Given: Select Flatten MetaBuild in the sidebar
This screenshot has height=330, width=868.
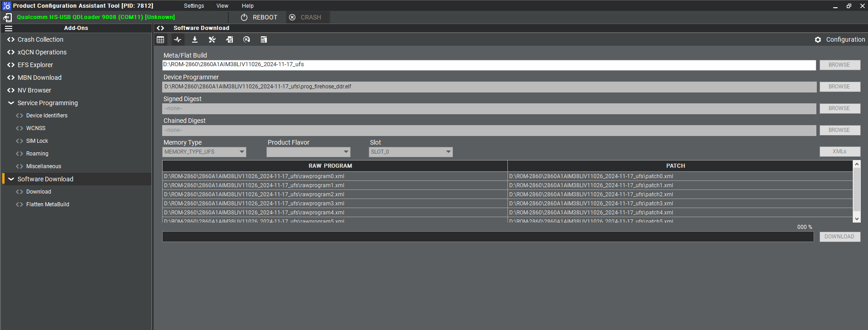Looking at the screenshot, I should tap(48, 204).
